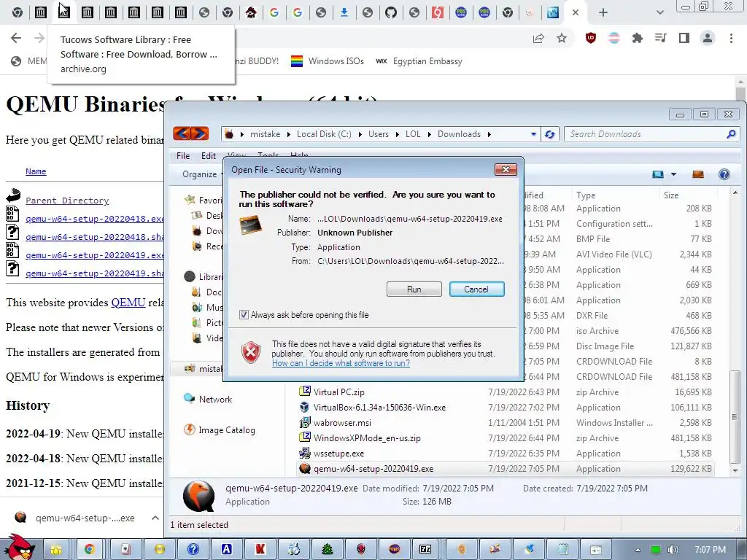Click the change view icon in Explorer

(x=658, y=174)
